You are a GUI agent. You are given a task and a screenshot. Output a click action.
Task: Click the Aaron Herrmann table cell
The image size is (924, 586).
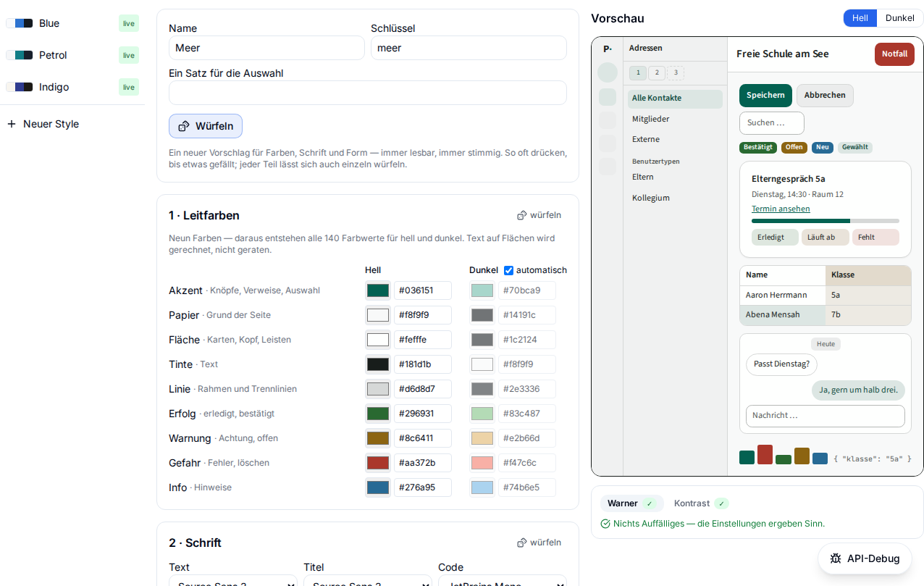tap(783, 296)
